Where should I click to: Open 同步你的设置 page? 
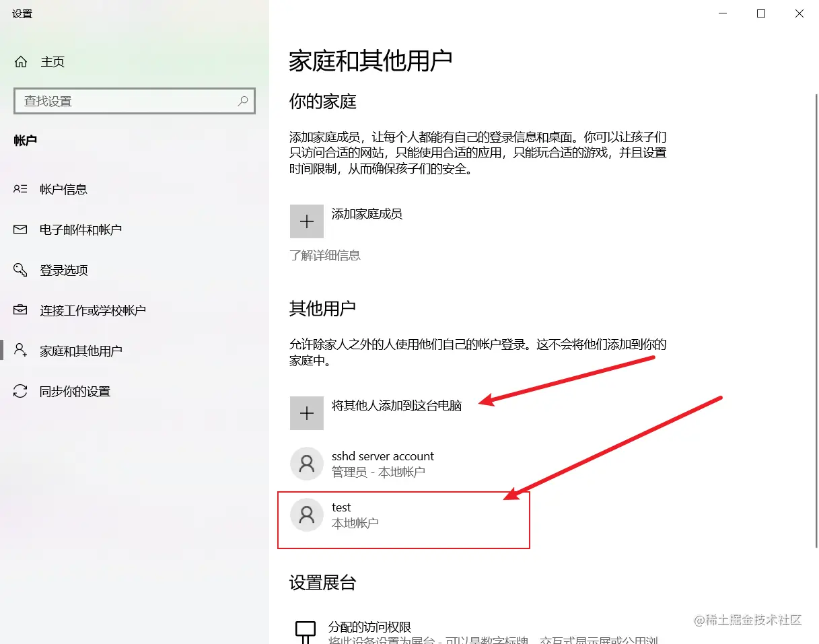[x=75, y=391]
